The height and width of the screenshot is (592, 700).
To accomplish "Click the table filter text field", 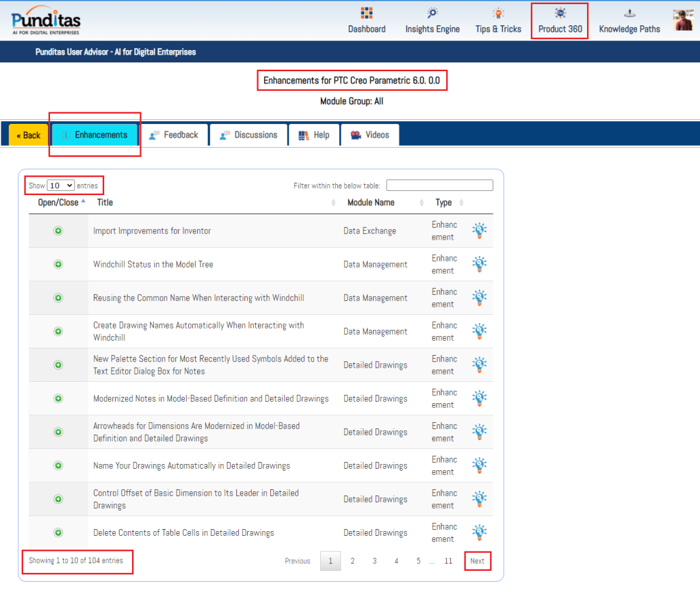I will point(439,185).
